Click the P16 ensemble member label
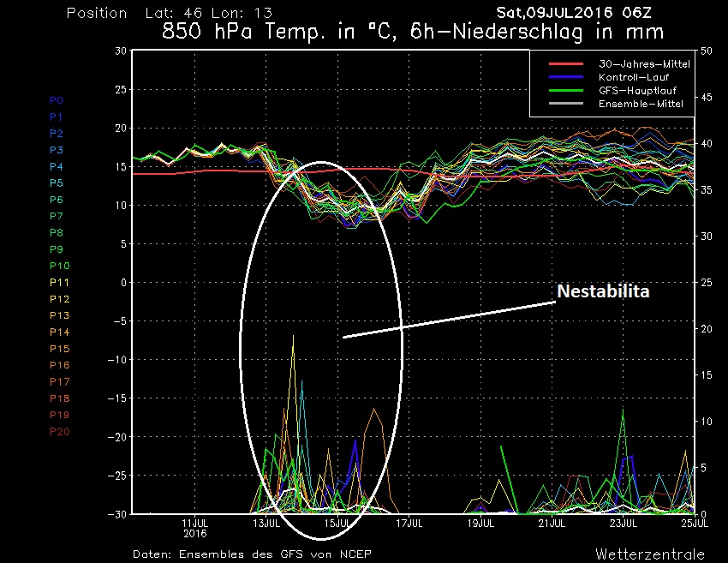 [x=59, y=365]
